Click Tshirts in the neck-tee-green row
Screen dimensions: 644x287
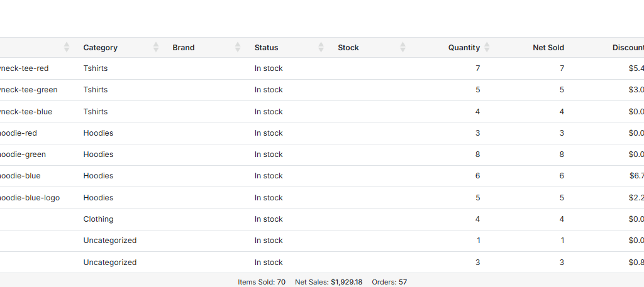tap(95, 90)
